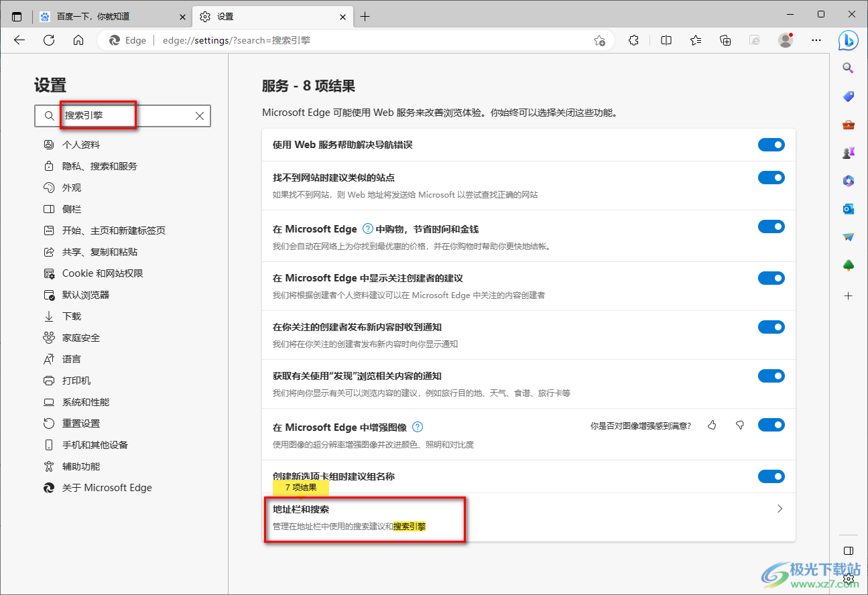Click the thumbs up feedback icon
This screenshot has width=868, height=595.
point(712,425)
